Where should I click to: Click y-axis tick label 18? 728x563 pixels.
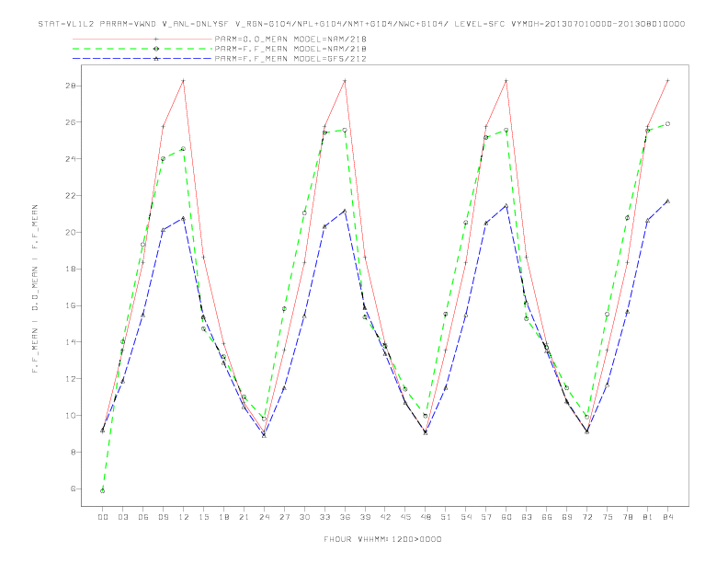71,269
